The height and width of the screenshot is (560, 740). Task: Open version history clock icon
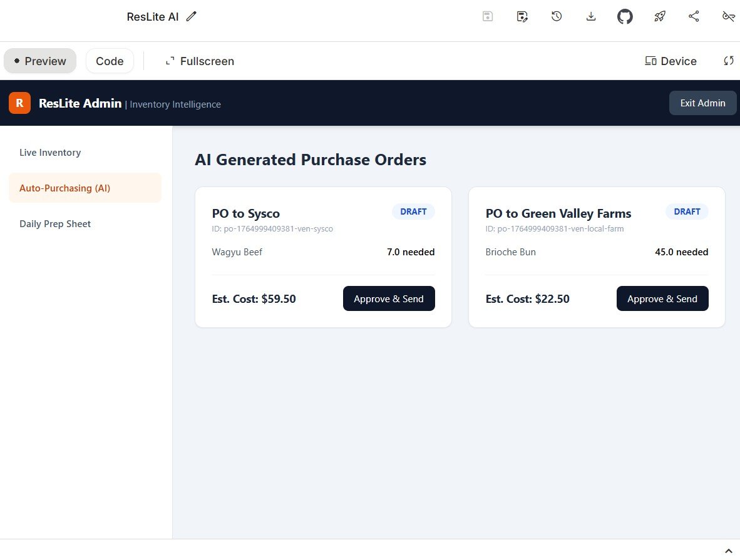click(x=557, y=16)
